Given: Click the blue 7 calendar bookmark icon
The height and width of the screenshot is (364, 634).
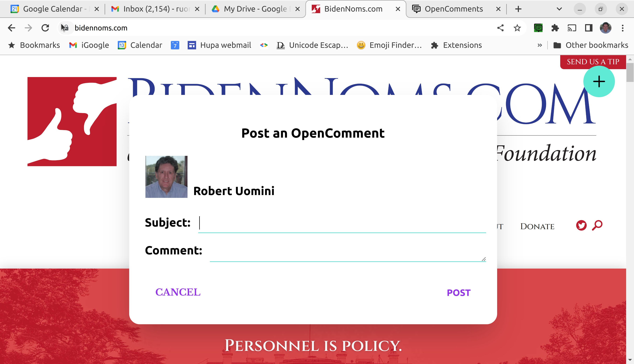Looking at the screenshot, I should point(175,45).
